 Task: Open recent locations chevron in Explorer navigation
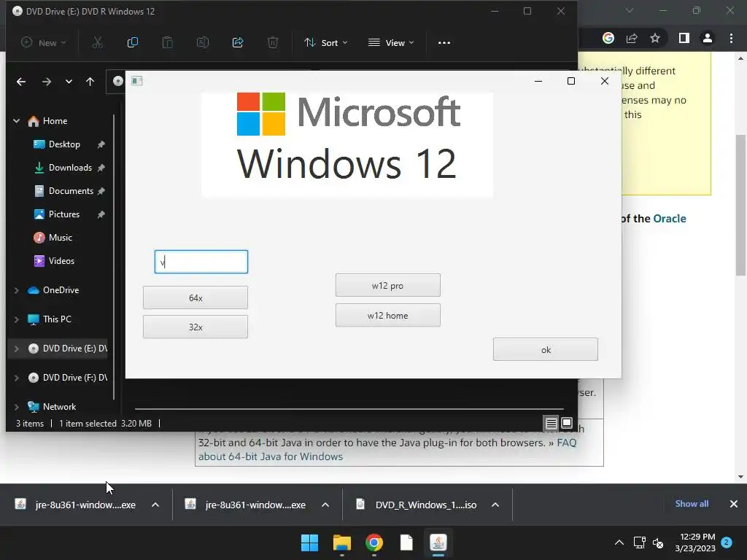(69, 82)
